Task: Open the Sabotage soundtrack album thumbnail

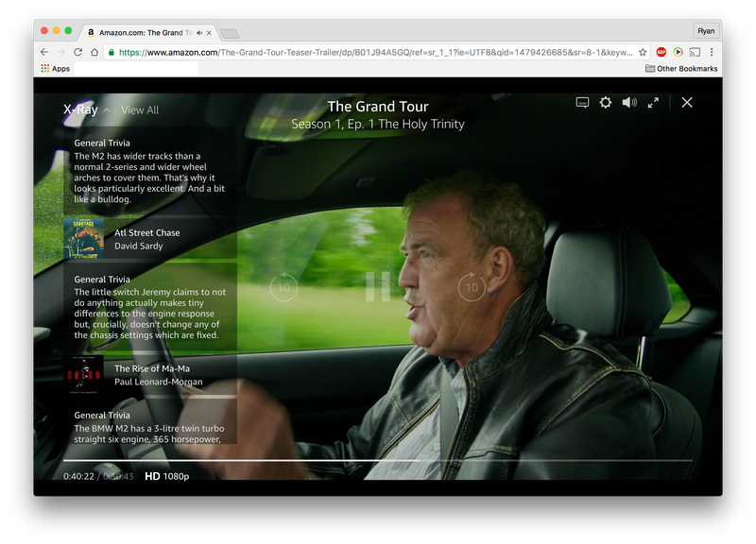Action: point(83,239)
